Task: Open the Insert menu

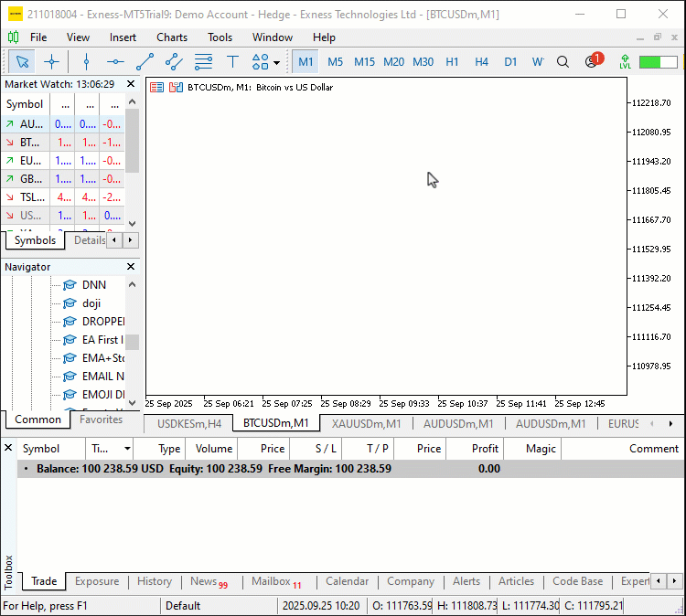Action: point(123,37)
